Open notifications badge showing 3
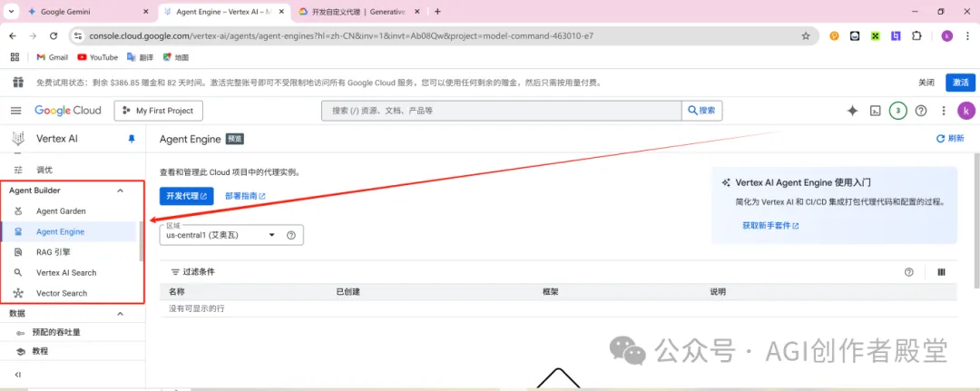Image resolution: width=980 pixels, height=391 pixels. coord(898,111)
